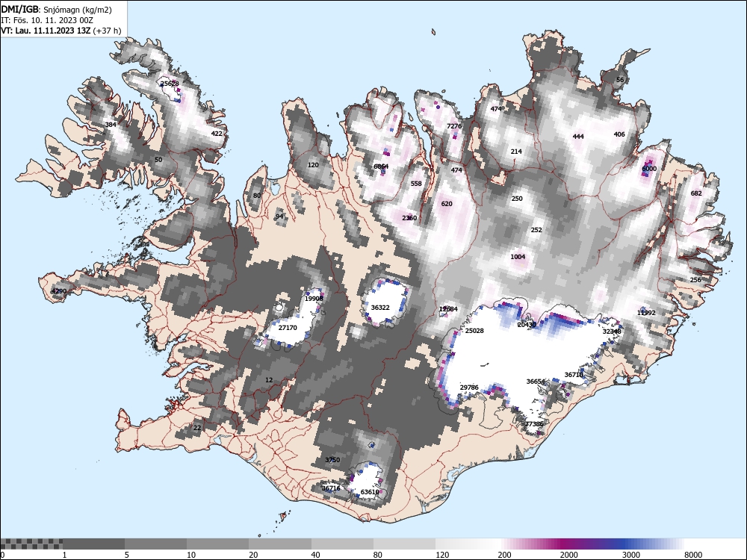
Task: Click the snow value 6864
Action: click(x=381, y=167)
